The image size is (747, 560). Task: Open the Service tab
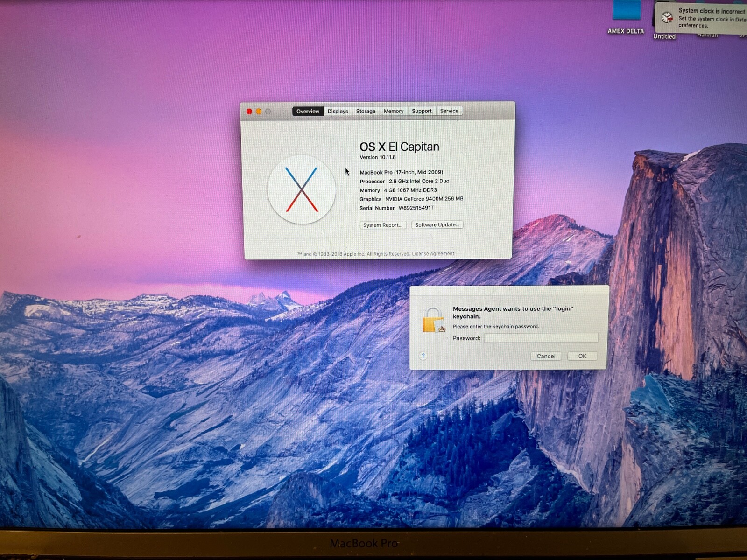[x=449, y=111]
